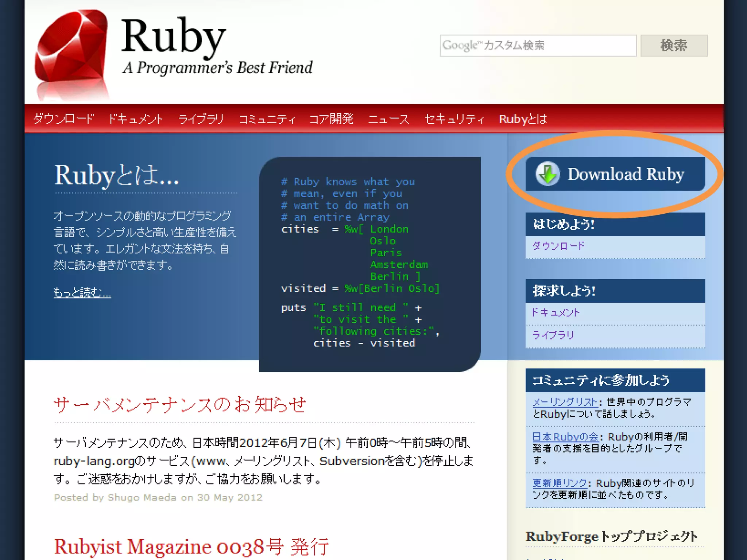Open the 日本Rubyの会 link
The image size is (747, 560).
[565, 436]
